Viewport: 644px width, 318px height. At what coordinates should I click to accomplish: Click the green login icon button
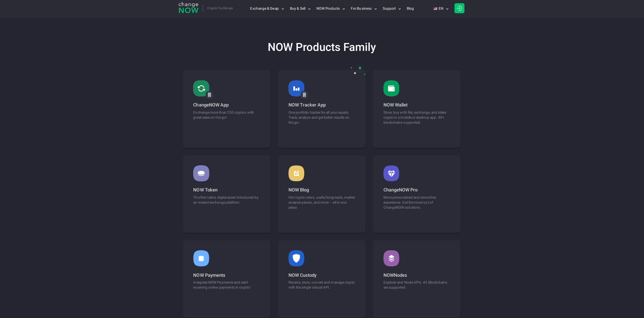459,8
